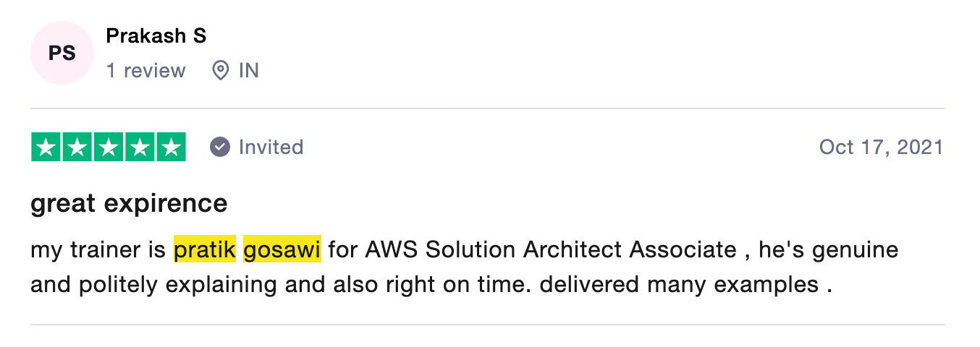Screen dimensions: 980x347
Task: Click the fifth green star
Action: pyautogui.click(x=171, y=147)
